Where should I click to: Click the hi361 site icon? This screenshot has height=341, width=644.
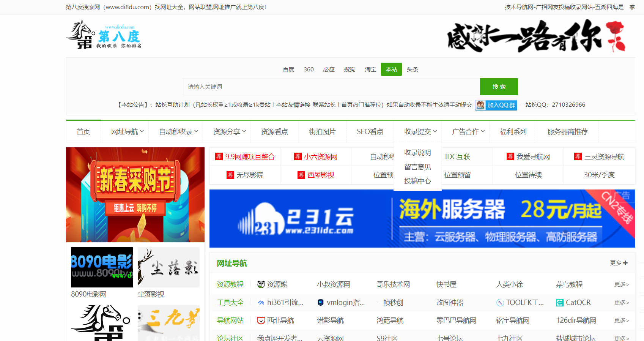point(261,302)
